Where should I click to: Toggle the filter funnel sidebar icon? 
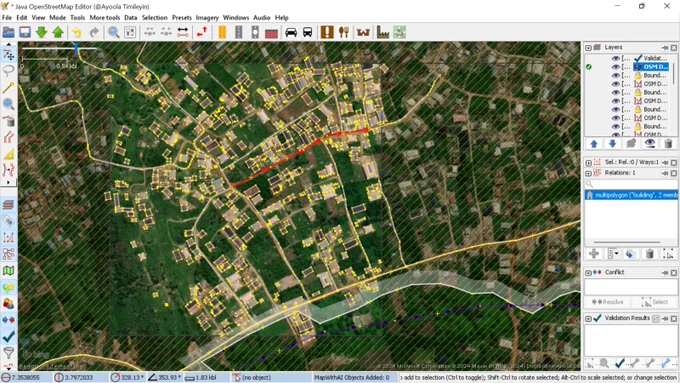(x=8, y=353)
